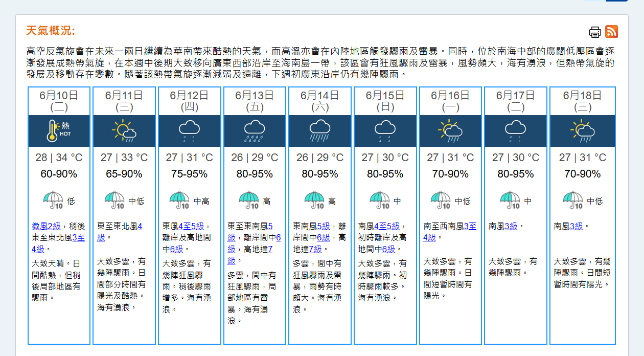
Task: Click June 18 umbrella rain probability icon
Action: 573,201
